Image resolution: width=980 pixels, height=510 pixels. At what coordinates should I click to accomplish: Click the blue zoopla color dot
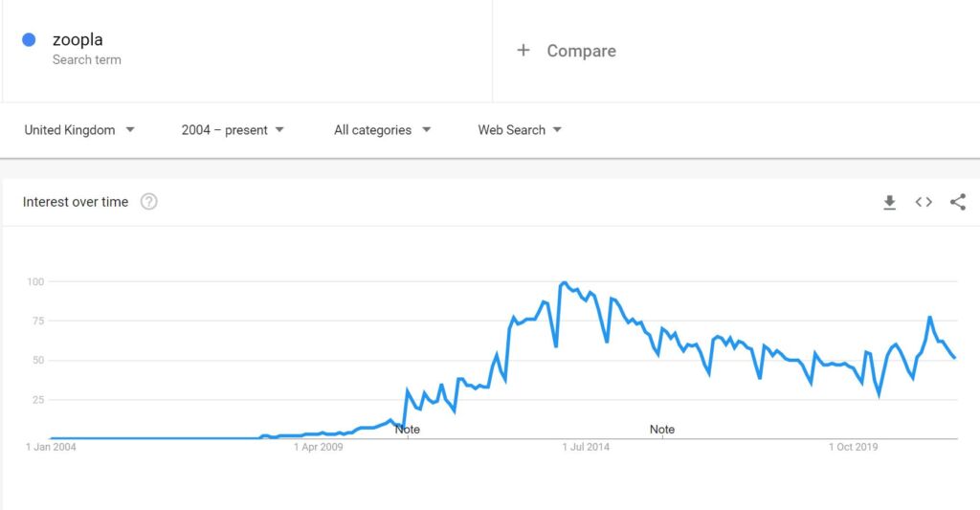pyautogui.click(x=29, y=40)
